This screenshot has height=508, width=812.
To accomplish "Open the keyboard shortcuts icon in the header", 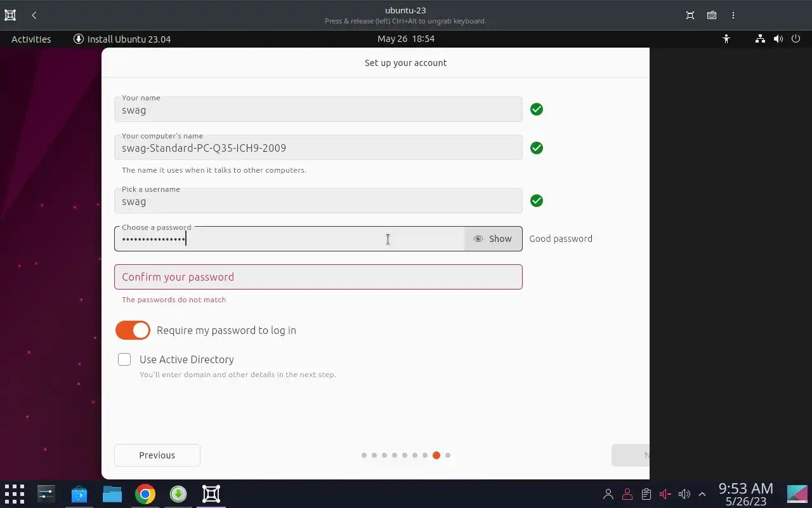I will tap(712, 15).
